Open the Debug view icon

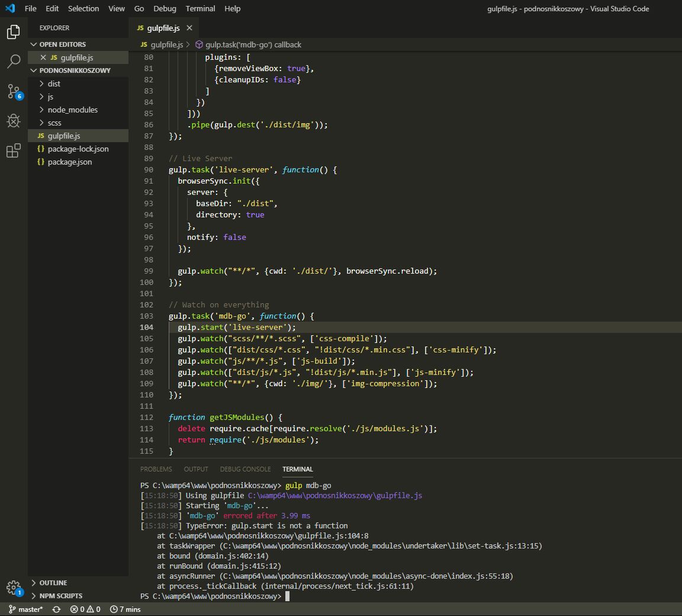coord(14,120)
